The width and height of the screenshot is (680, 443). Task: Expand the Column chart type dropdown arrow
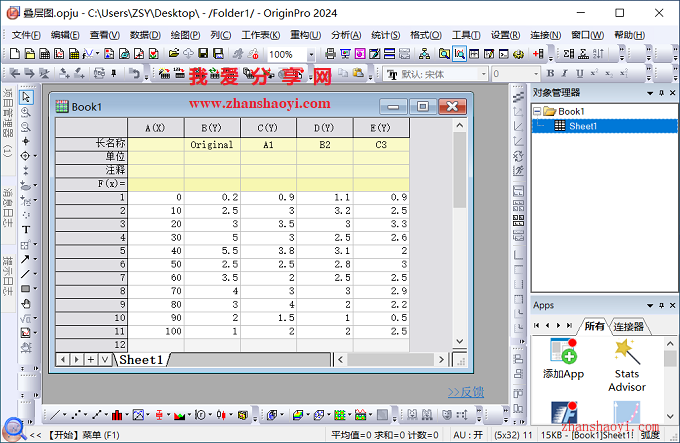[x=127, y=415]
